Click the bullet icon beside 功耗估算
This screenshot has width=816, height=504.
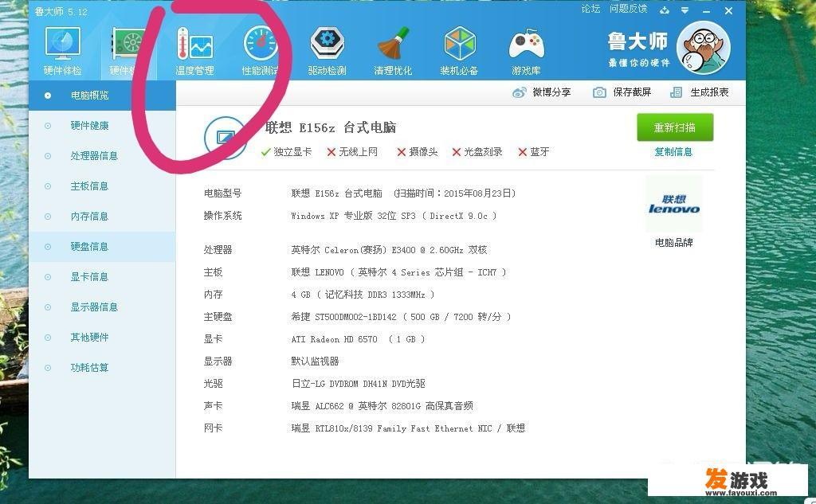click(48, 368)
